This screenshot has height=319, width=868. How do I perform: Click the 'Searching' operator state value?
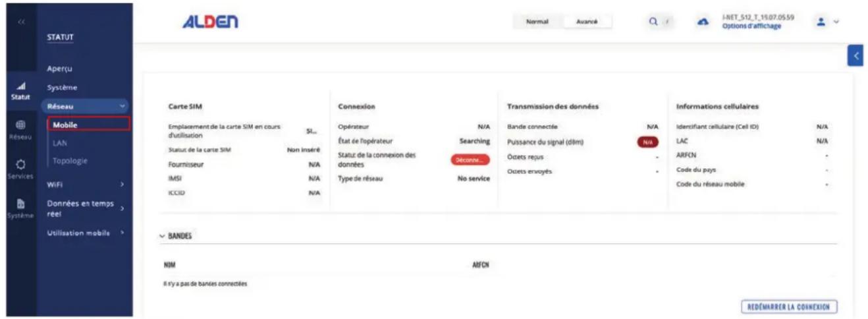point(474,141)
